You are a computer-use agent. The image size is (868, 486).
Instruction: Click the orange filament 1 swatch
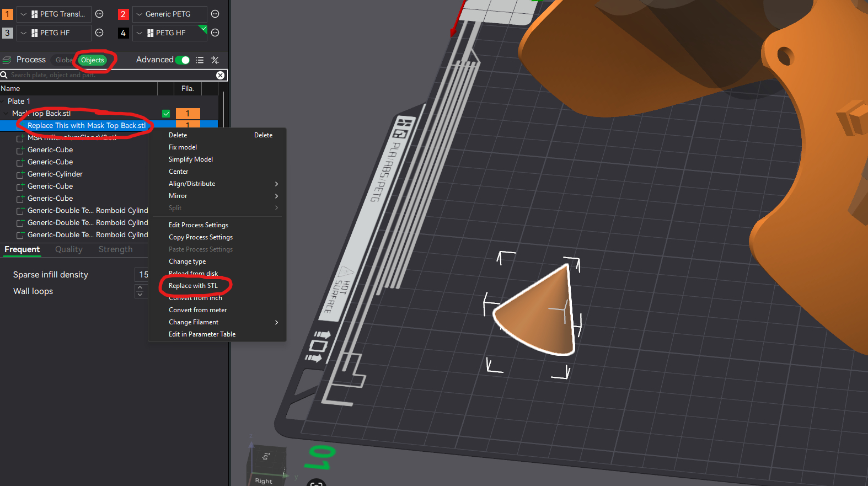coord(8,14)
